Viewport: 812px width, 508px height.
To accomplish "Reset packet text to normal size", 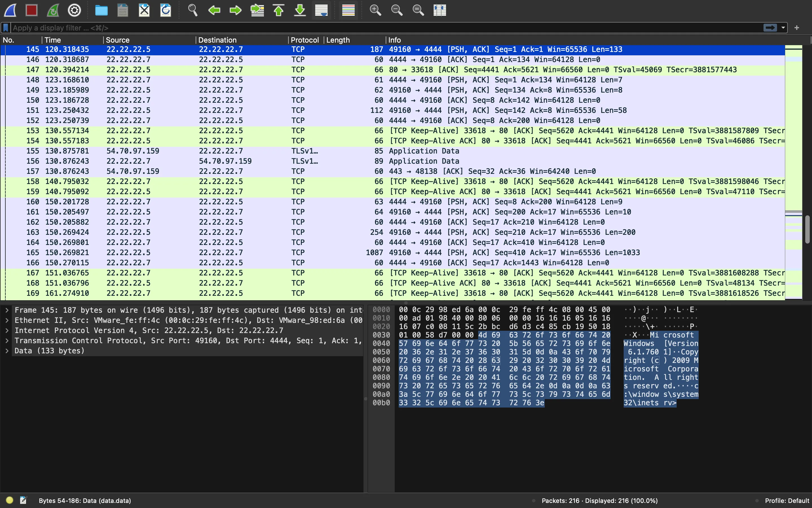I will (x=418, y=10).
